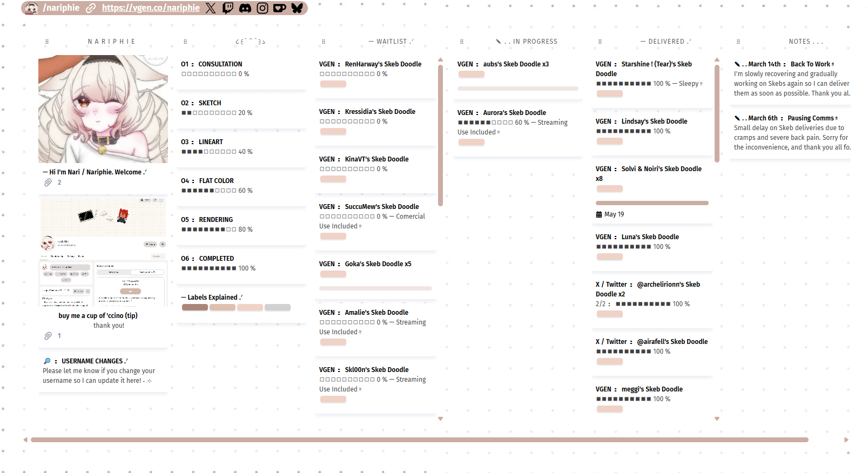Click the up arrow of DELIVERED scrollbar

(717, 60)
